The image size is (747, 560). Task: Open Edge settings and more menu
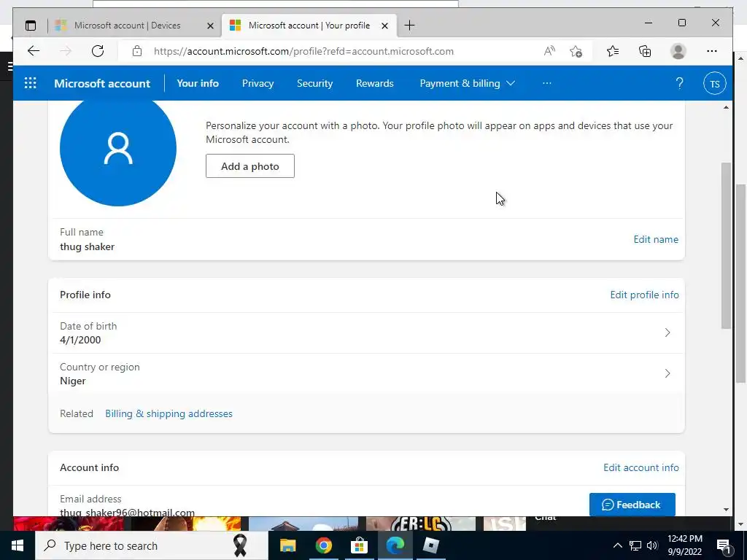(712, 51)
